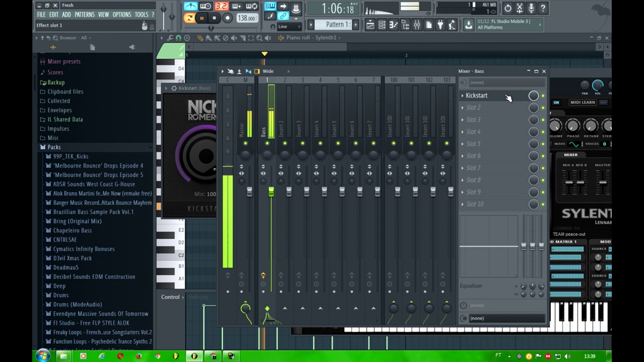The width and height of the screenshot is (644, 362).
Task: Open the plugin picker plug icon
Action: pos(440,25)
